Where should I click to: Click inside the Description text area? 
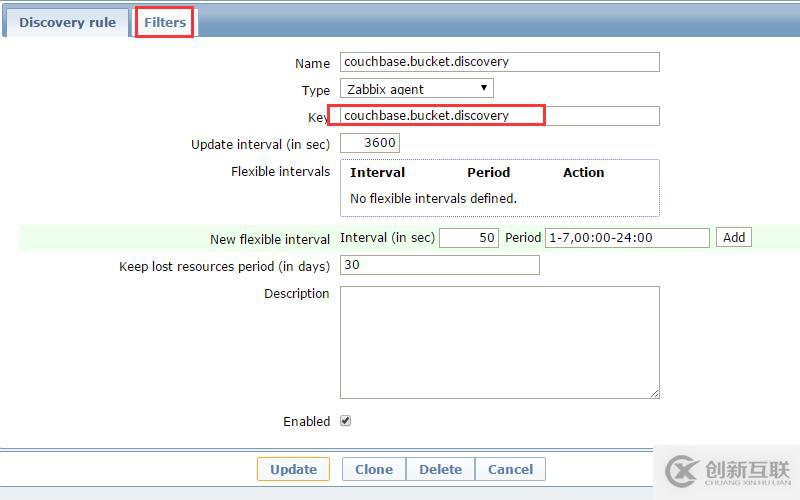(x=499, y=342)
